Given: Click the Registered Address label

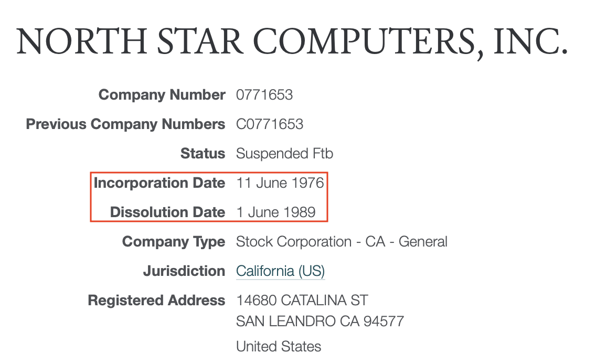Looking at the screenshot, I should pyautogui.click(x=156, y=301).
